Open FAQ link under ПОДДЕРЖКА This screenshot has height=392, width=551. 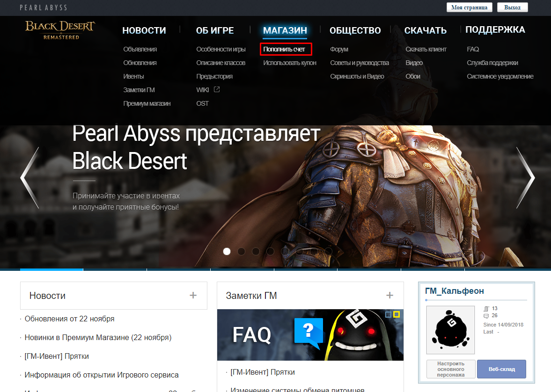point(473,49)
